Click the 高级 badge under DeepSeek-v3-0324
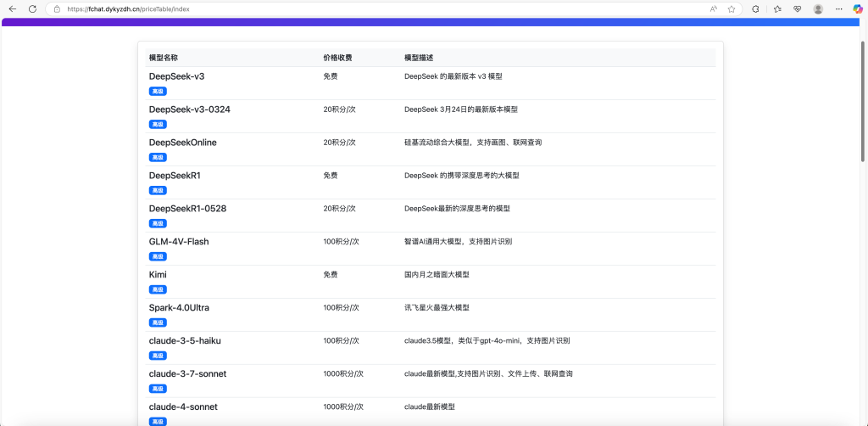868x426 pixels. coord(158,124)
